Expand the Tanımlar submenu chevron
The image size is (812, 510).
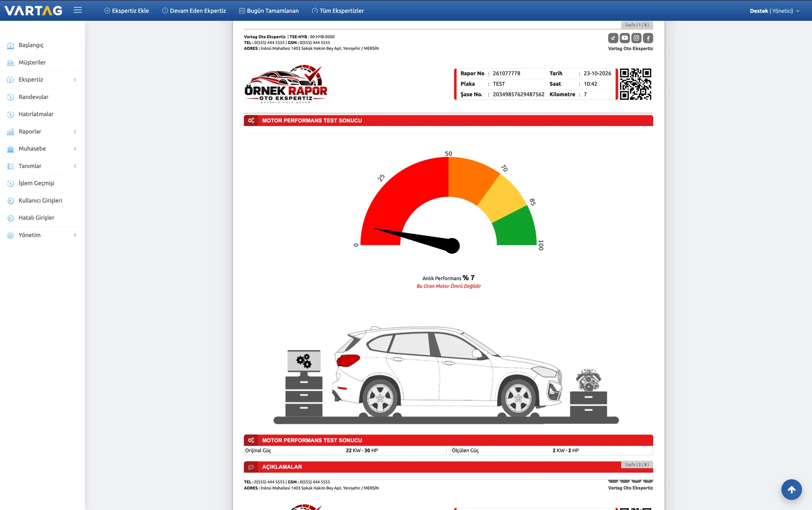click(x=75, y=166)
